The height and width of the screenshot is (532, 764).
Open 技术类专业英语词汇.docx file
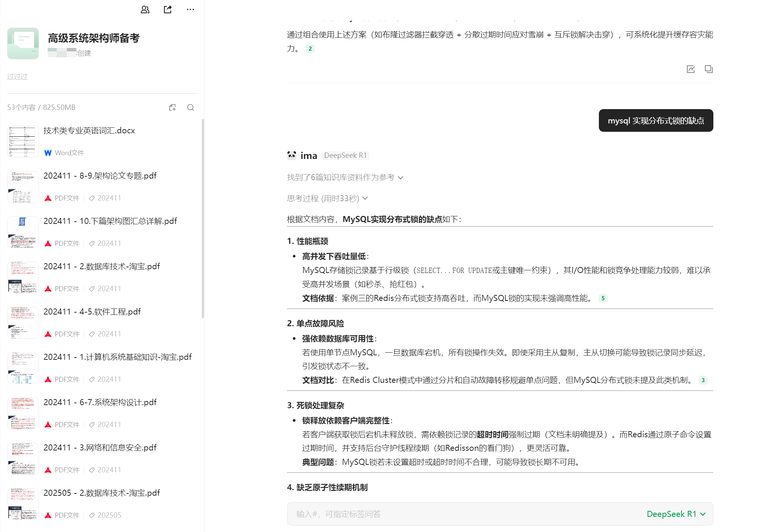point(89,131)
